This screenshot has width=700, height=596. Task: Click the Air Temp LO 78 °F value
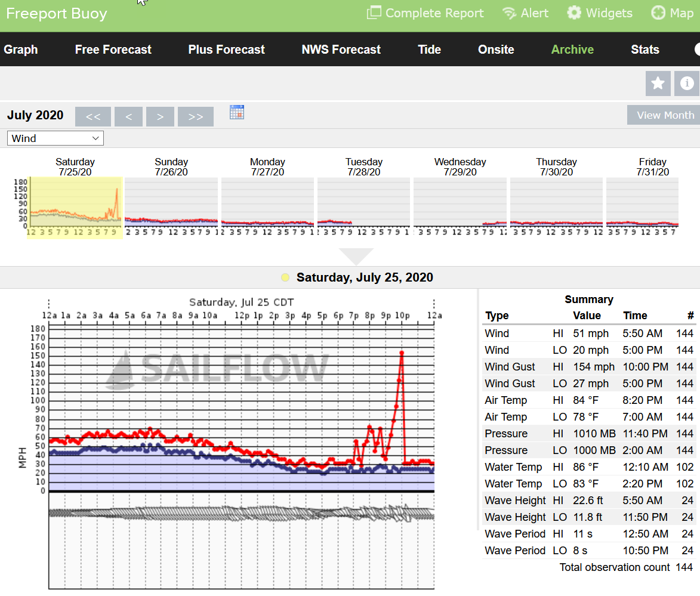pos(585,417)
